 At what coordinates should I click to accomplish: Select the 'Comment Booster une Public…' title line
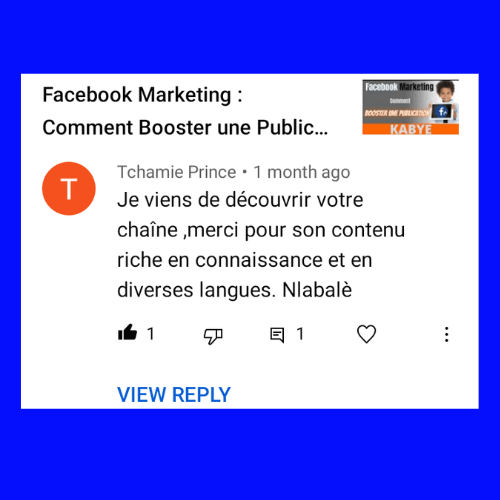185,128
